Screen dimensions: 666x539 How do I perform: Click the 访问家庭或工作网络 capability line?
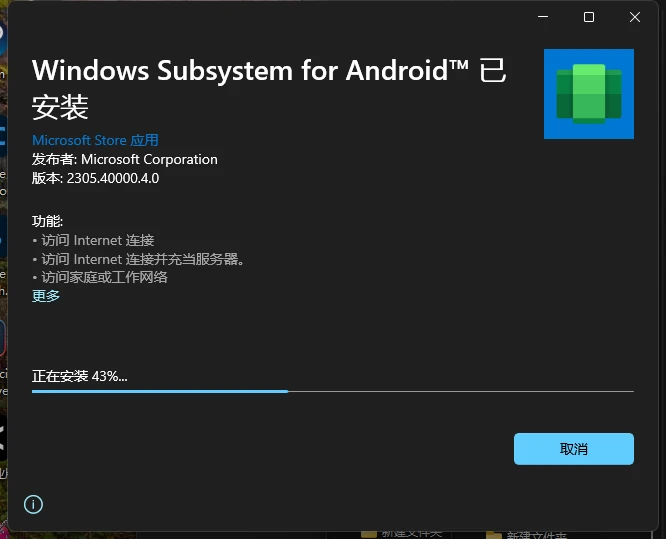pos(100,277)
